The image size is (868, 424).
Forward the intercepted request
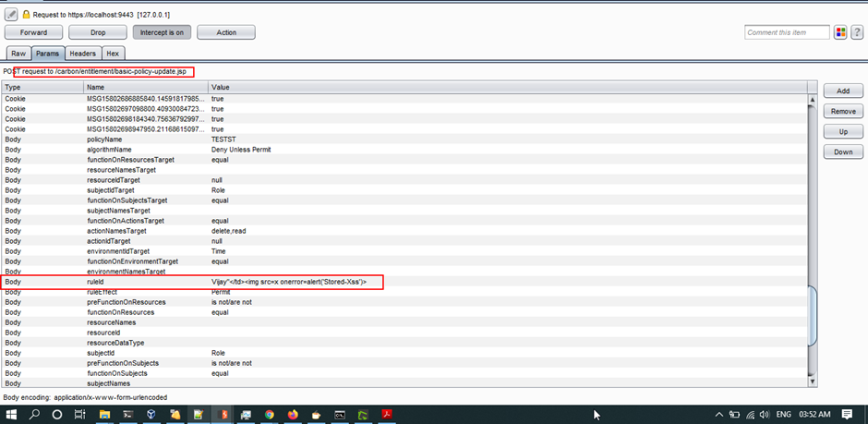coord(34,32)
